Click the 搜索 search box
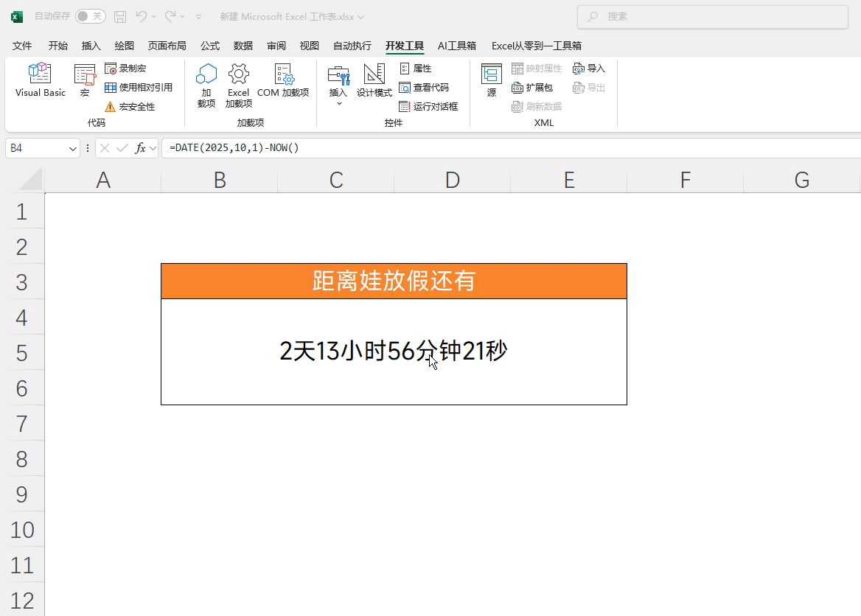 (x=713, y=17)
